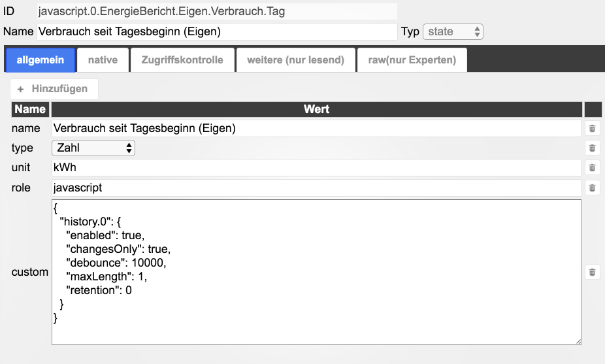
Task: Delete the role row with trash icon
Action: 592,188
